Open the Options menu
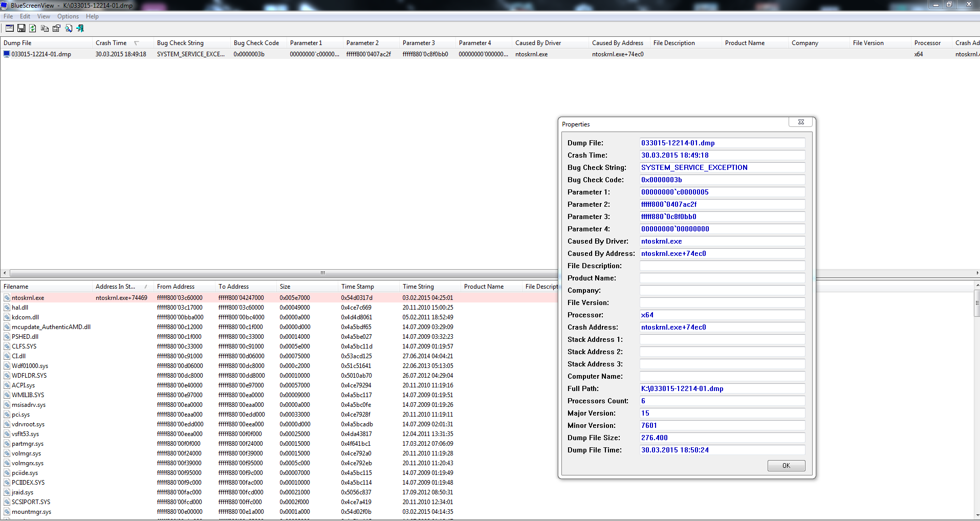Screen dimensions: 980x521 pos(68,16)
